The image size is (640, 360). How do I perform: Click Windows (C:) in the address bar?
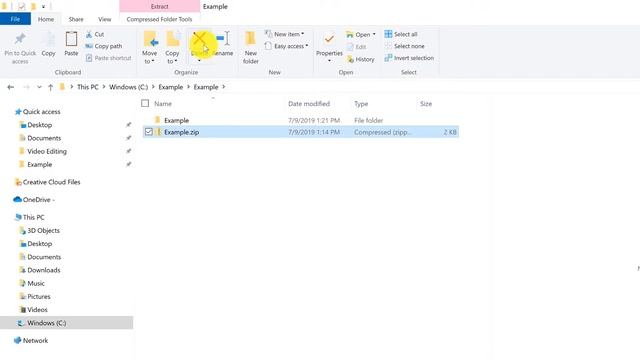tap(129, 87)
